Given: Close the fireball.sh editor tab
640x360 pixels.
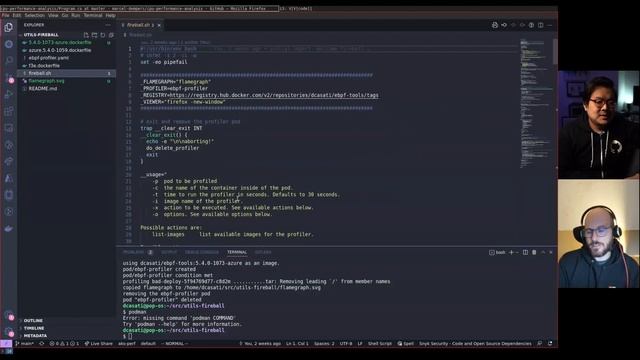Looking at the screenshot, I should (159, 25).
